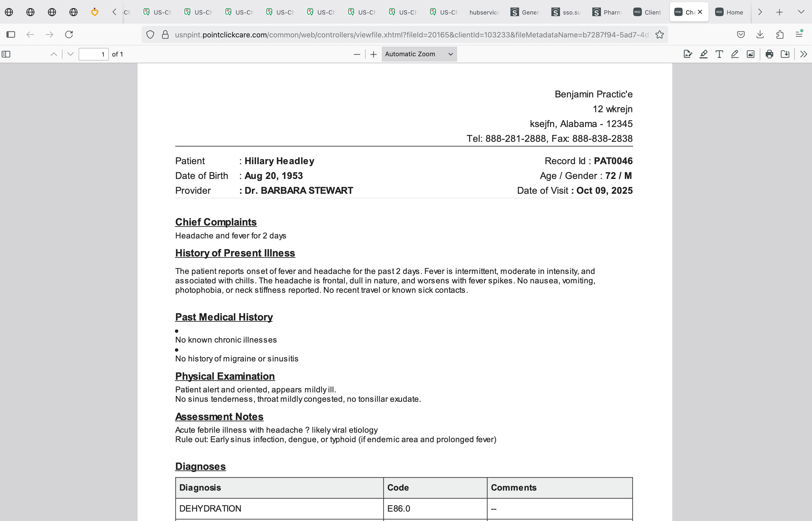Click the page number input field
Screen dimensions: 812x521
[93, 54]
